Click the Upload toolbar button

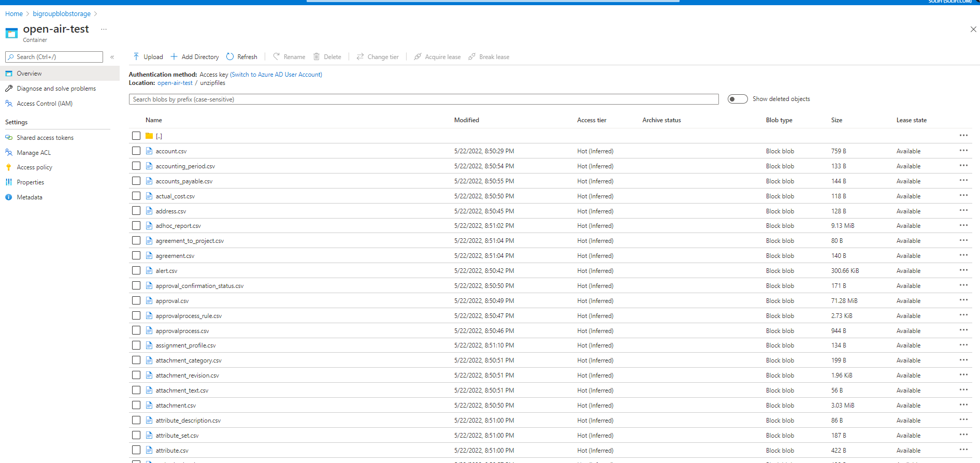coord(148,57)
